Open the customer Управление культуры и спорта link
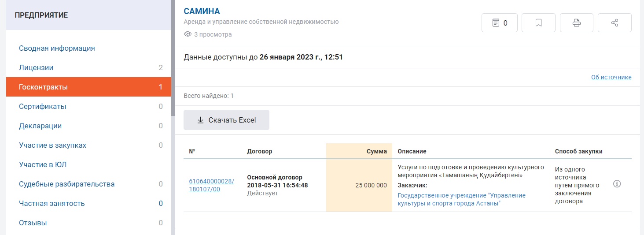 [461, 199]
